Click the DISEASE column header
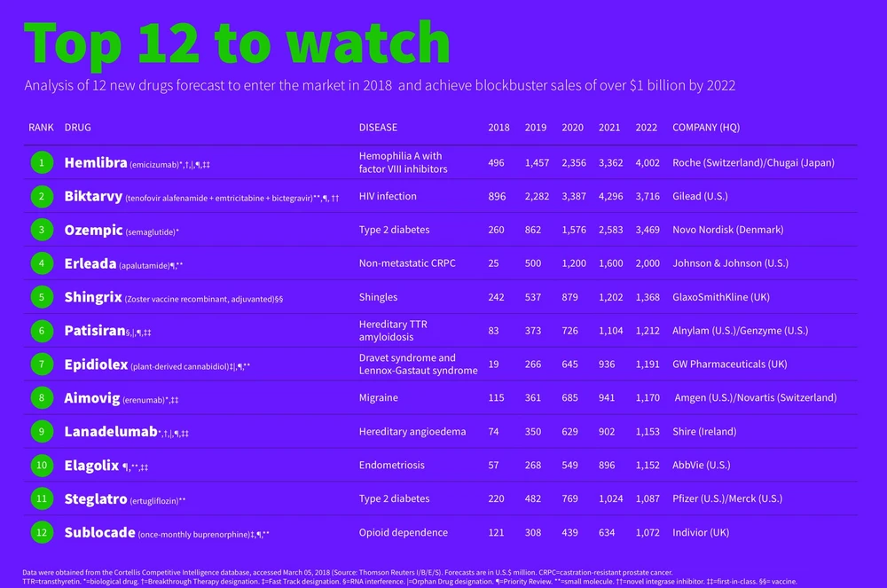This screenshot has height=588, width=887. click(x=378, y=128)
